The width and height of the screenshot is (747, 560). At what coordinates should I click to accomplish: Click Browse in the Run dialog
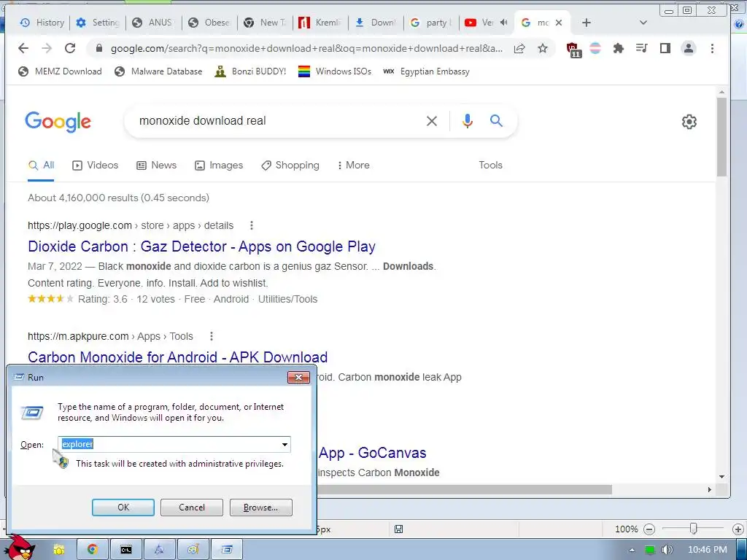pos(260,507)
